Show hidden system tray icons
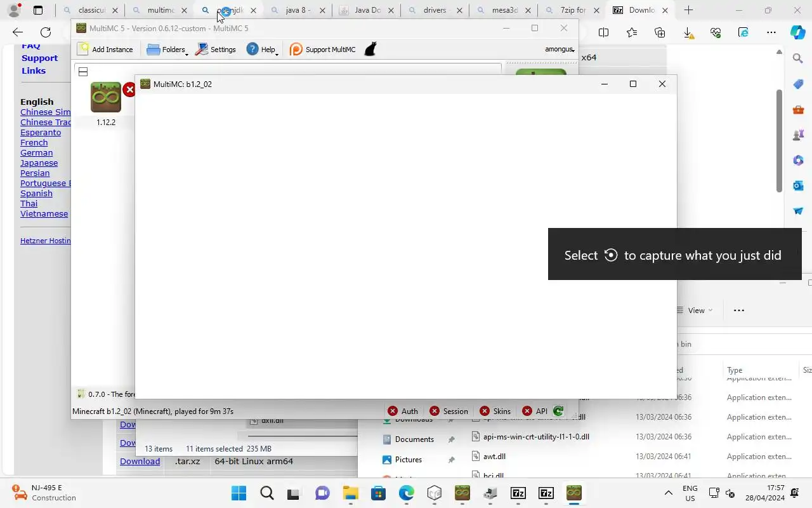Image resolution: width=812 pixels, height=508 pixels. click(668, 493)
